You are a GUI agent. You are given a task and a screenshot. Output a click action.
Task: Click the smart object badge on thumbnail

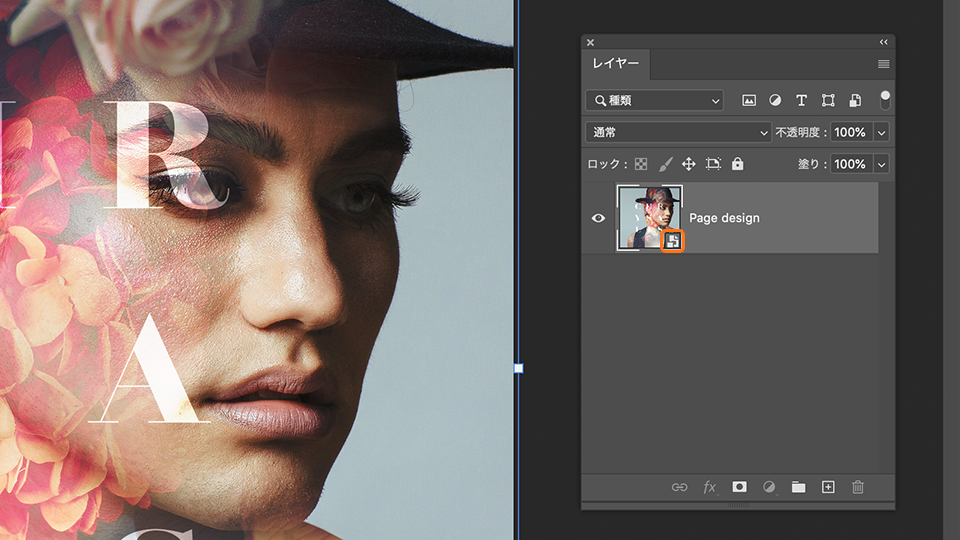pyautogui.click(x=673, y=241)
